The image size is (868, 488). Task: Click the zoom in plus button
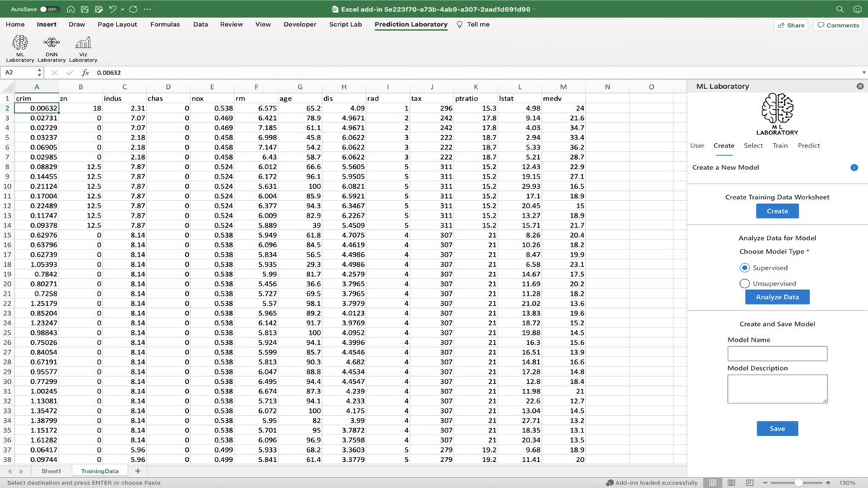point(828,482)
